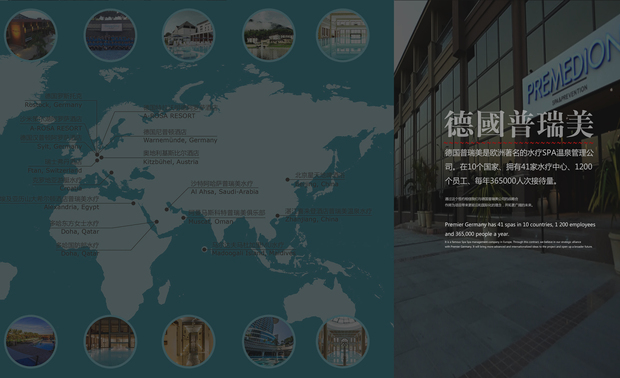620x378 pixels.
Task: Open the columned indoor pool circle photo
Action: pos(343,35)
